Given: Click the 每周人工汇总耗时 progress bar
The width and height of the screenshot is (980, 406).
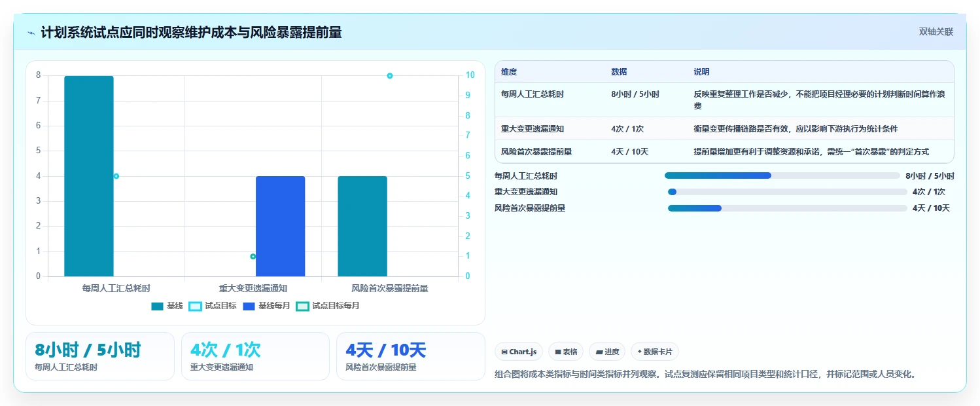Looking at the screenshot, I should pyautogui.click(x=782, y=175).
